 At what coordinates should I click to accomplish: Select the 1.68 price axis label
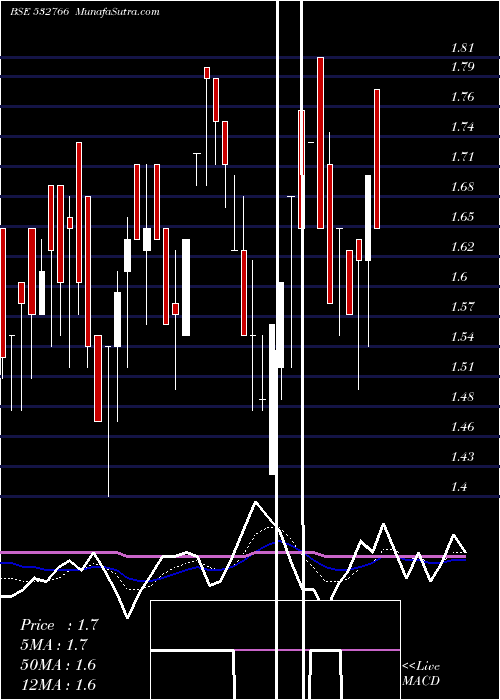tap(462, 187)
